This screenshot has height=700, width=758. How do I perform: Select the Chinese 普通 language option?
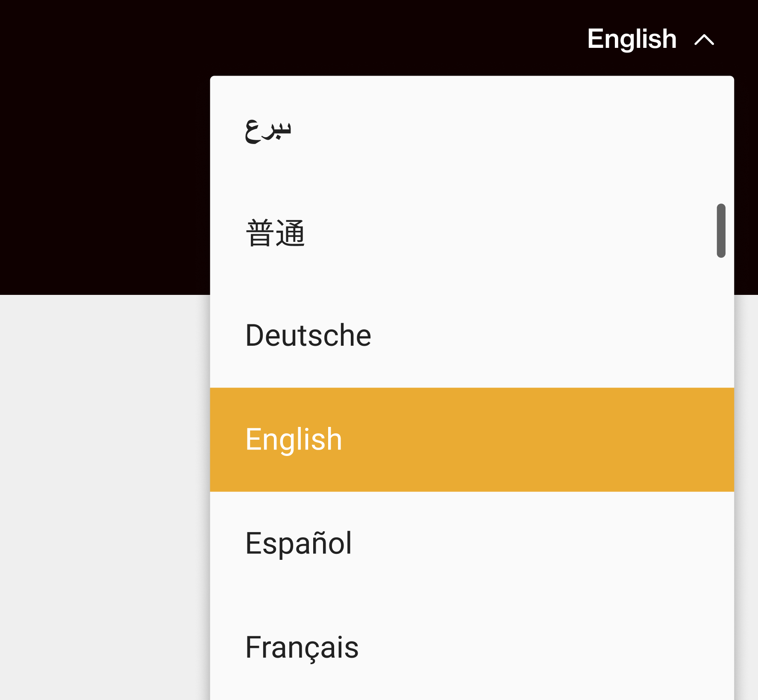(472, 232)
